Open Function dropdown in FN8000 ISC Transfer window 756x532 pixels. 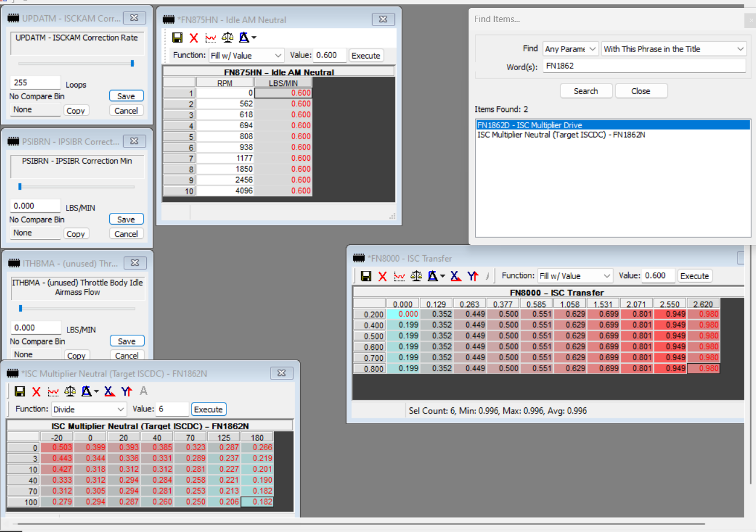pos(575,276)
